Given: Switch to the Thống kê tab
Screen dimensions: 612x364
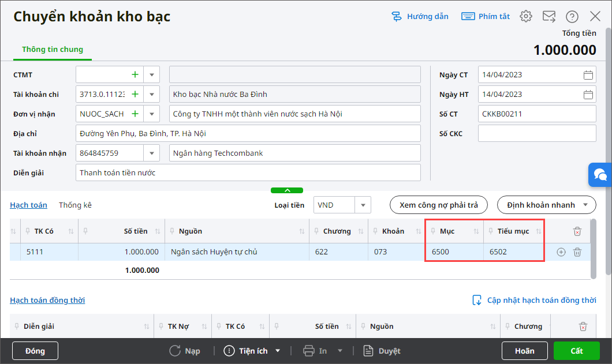Looking at the screenshot, I should tap(75, 205).
